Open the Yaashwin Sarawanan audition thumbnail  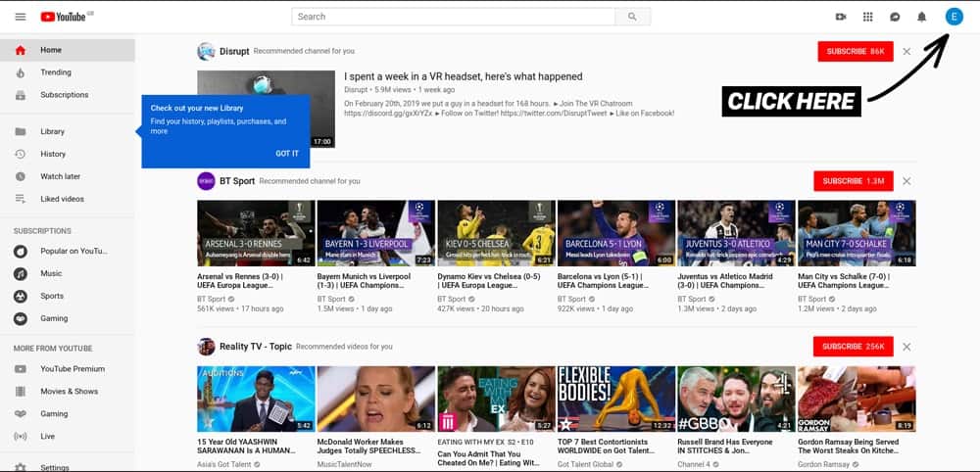click(256, 400)
